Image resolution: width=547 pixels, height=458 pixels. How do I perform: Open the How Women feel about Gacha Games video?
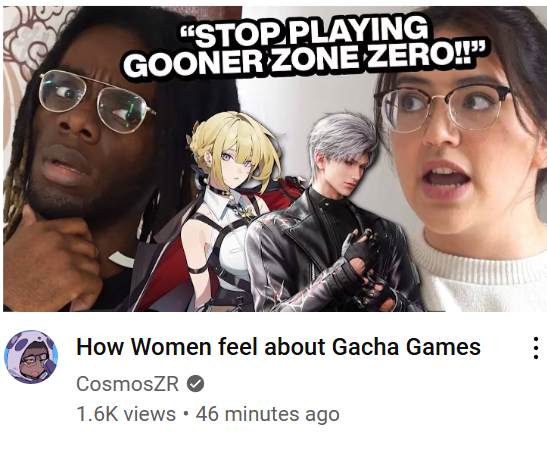278,347
